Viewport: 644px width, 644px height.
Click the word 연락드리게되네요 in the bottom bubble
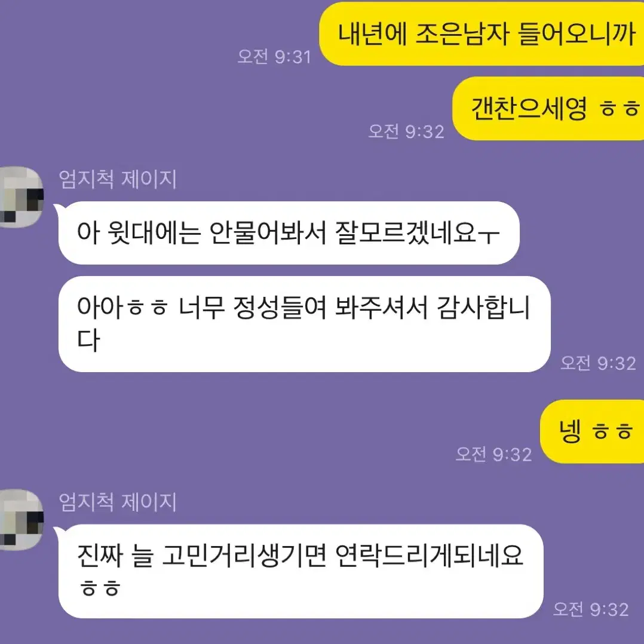coord(429,556)
